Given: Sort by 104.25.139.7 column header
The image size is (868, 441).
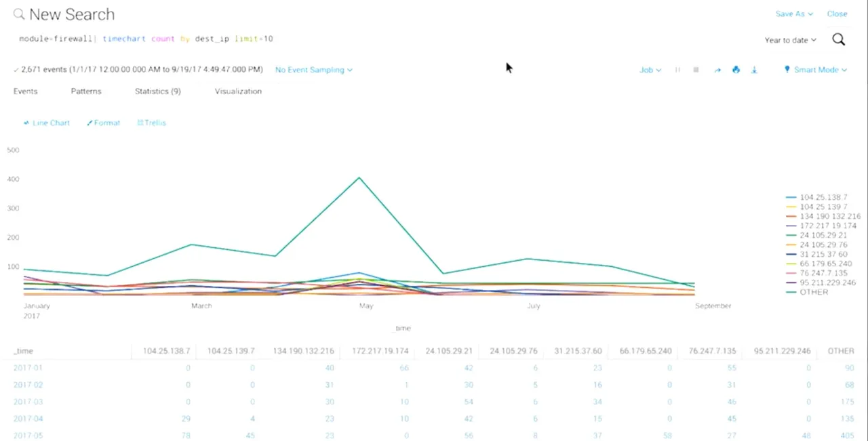Looking at the screenshot, I should pyautogui.click(x=231, y=351).
